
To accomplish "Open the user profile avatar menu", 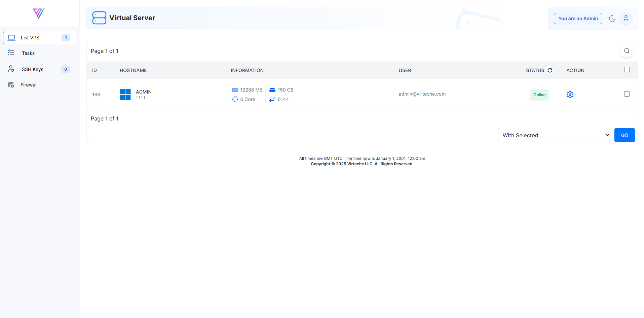I will [626, 19].
